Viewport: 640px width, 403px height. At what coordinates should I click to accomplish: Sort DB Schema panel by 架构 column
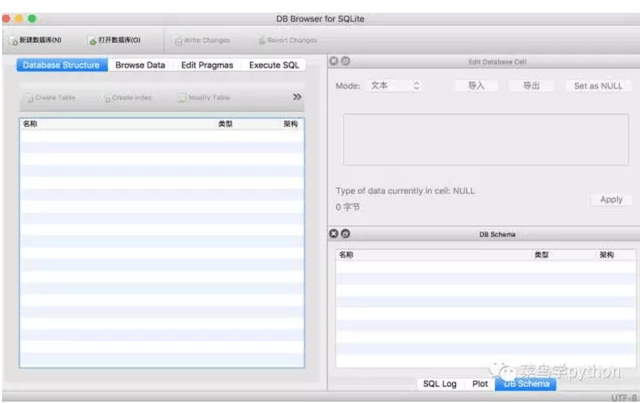(x=607, y=255)
